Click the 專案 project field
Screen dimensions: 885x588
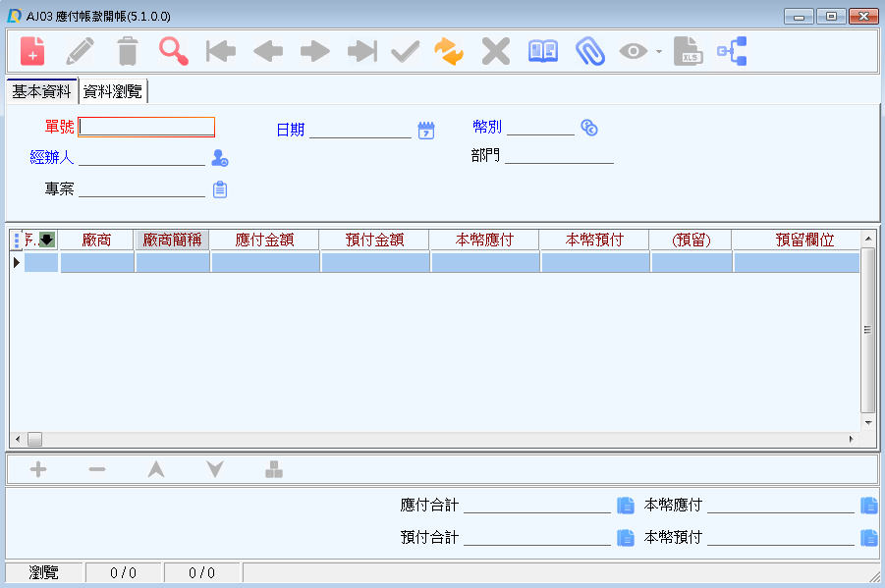click(141, 189)
